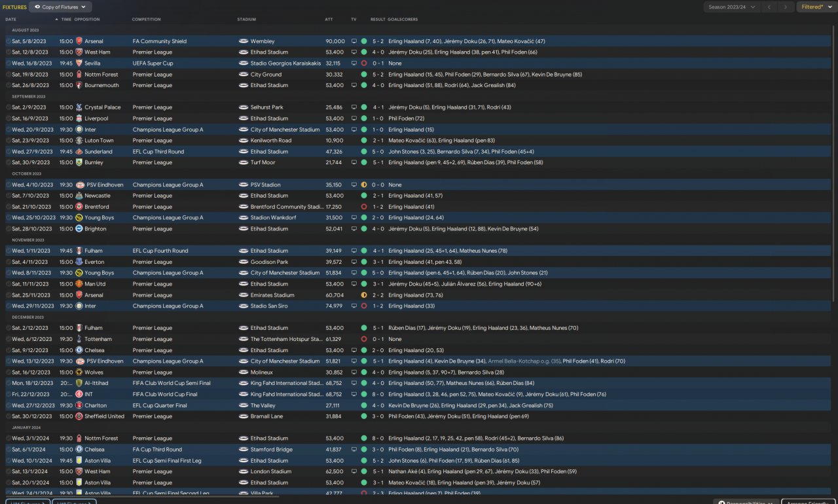
Task: Open the Charlton team link
Action: pyautogui.click(x=96, y=406)
